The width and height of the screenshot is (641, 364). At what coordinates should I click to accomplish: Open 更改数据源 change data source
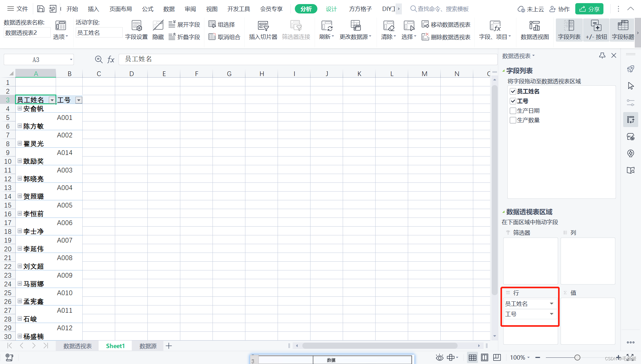click(x=355, y=30)
